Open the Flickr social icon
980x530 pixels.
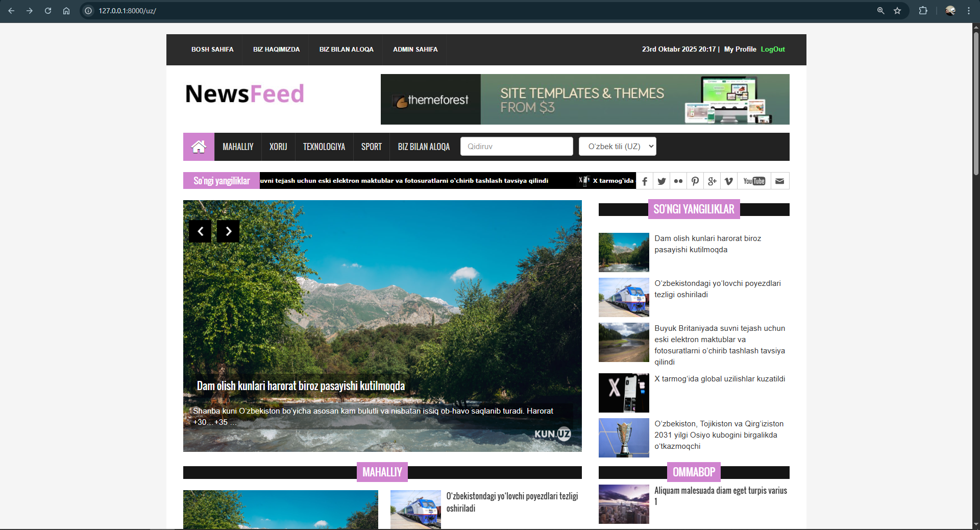click(x=678, y=181)
